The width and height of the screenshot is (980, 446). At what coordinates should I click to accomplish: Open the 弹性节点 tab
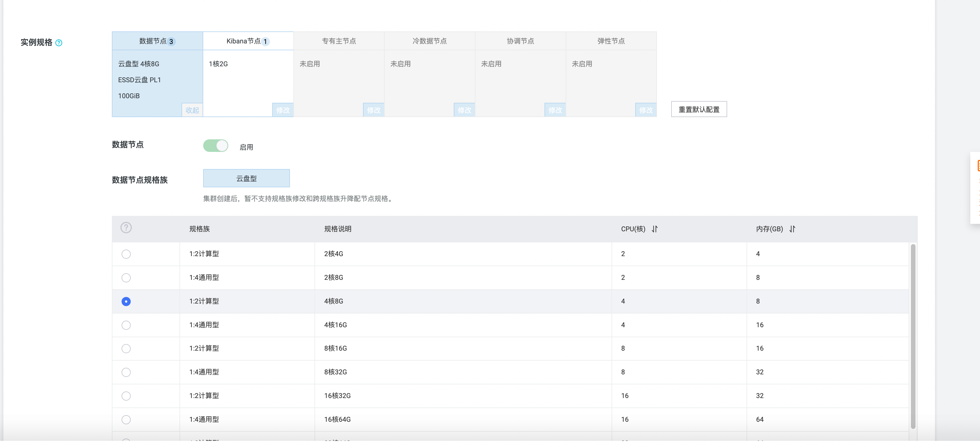coord(611,41)
